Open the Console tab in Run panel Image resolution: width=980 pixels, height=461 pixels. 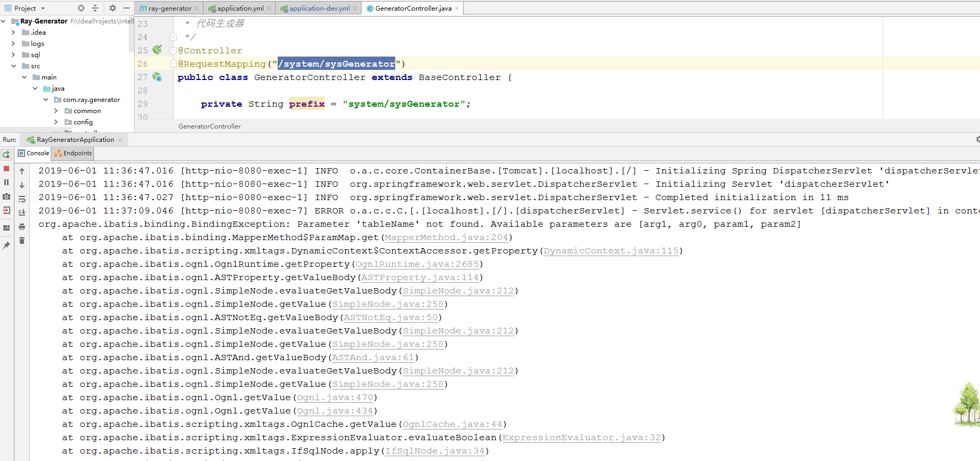34,153
